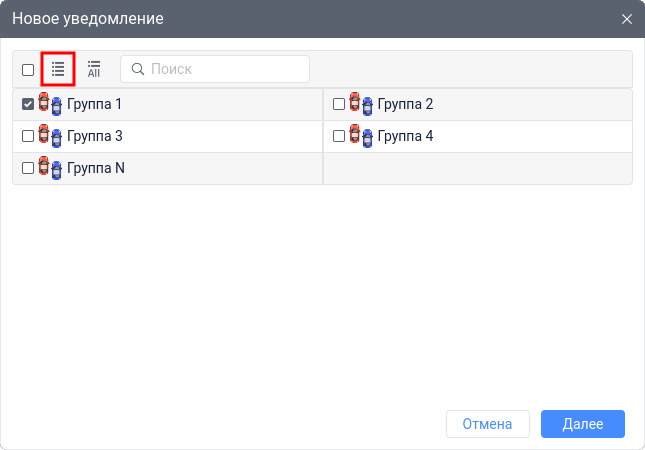Tick the Группа 4 checkbox

(339, 136)
